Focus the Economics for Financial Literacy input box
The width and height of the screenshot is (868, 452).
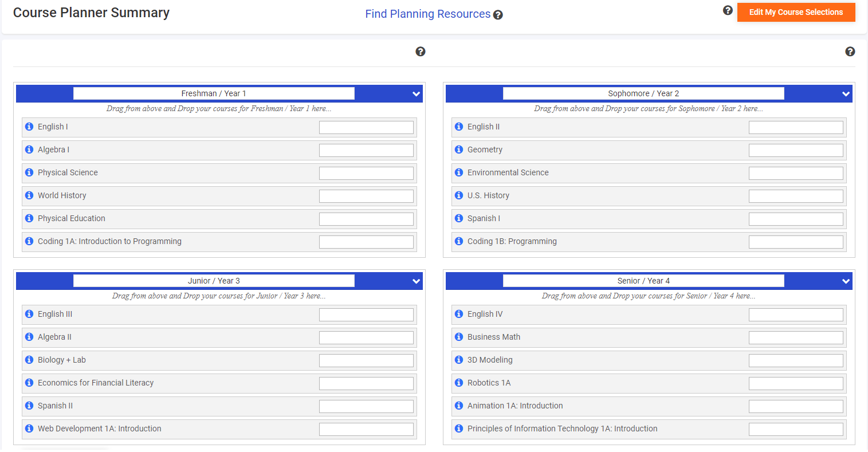pos(366,383)
